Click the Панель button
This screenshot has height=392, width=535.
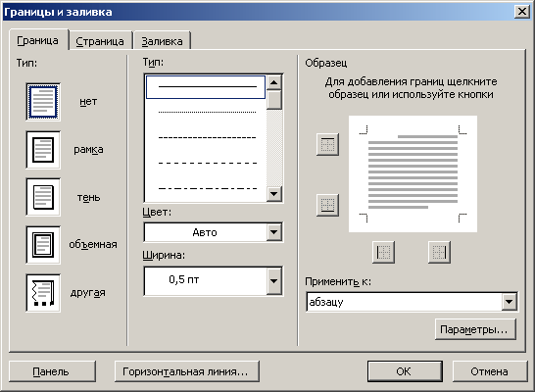coord(52,371)
